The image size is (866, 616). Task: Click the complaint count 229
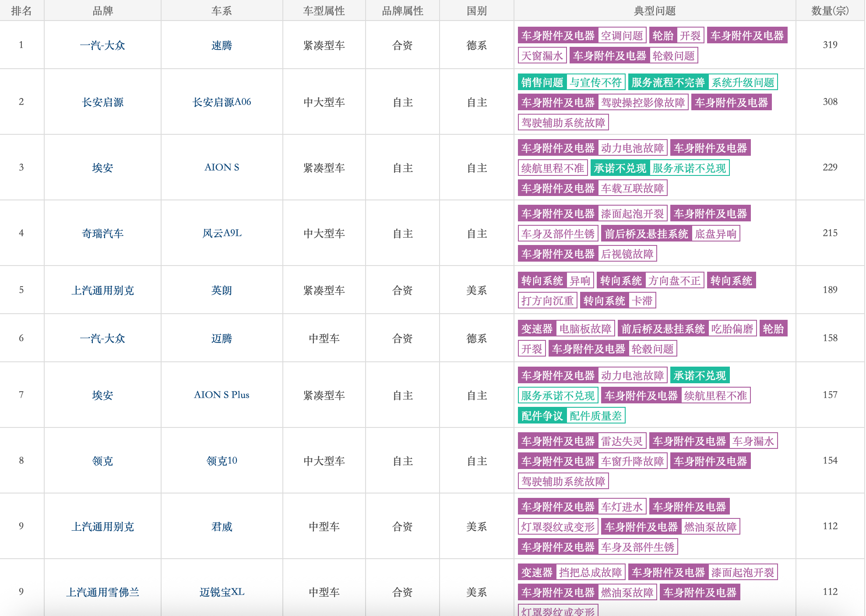[x=830, y=167]
